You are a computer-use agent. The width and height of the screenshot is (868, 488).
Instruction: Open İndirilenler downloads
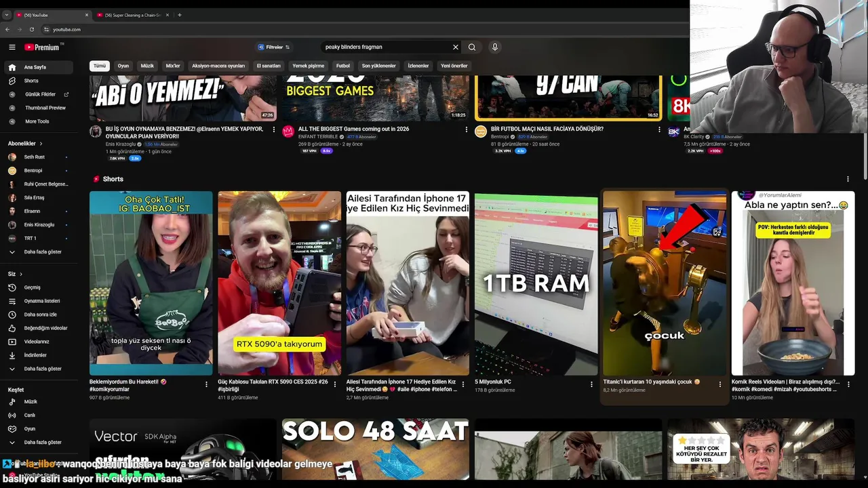click(39, 355)
